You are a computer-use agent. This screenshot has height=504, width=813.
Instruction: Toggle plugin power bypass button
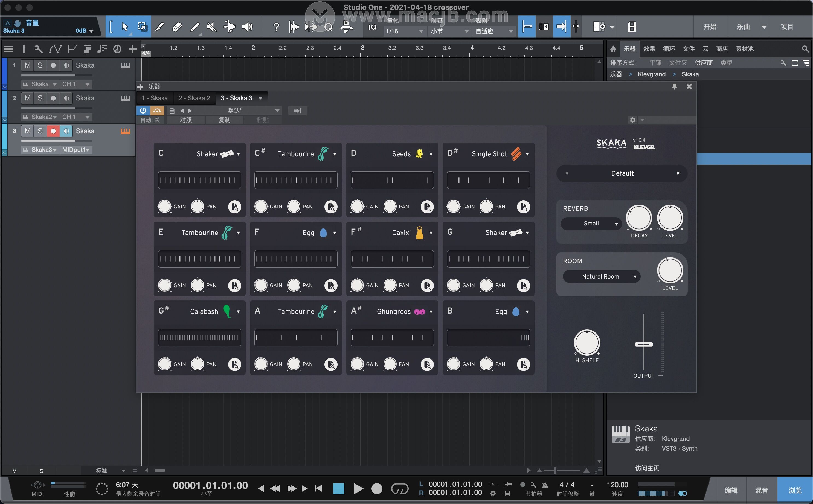[x=143, y=111]
